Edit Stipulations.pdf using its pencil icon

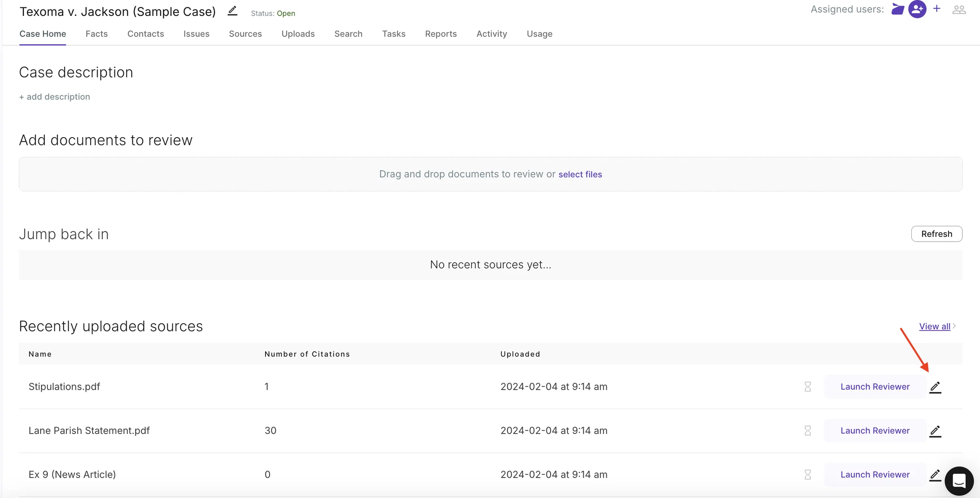[x=935, y=387]
